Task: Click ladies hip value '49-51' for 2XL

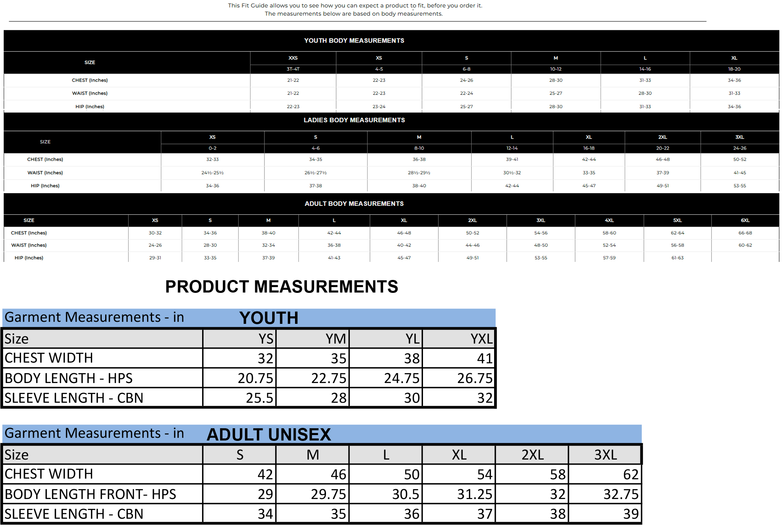Action: coord(662,186)
